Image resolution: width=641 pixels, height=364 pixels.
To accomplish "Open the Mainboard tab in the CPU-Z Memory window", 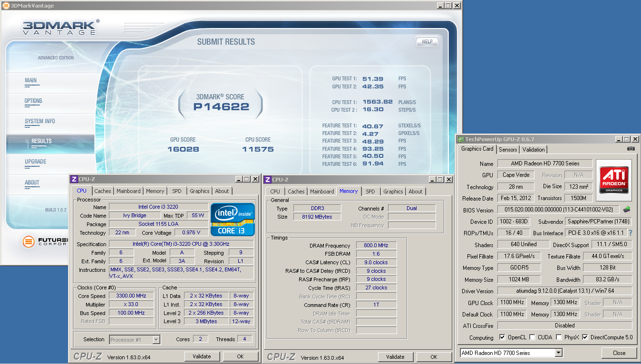I will pos(322,192).
